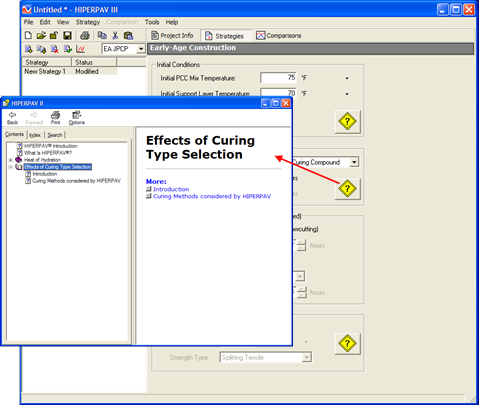Click the Initial Support Layer Temperature field
The image size is (480, 406).
pyautogui.click(x=278, y=92)
